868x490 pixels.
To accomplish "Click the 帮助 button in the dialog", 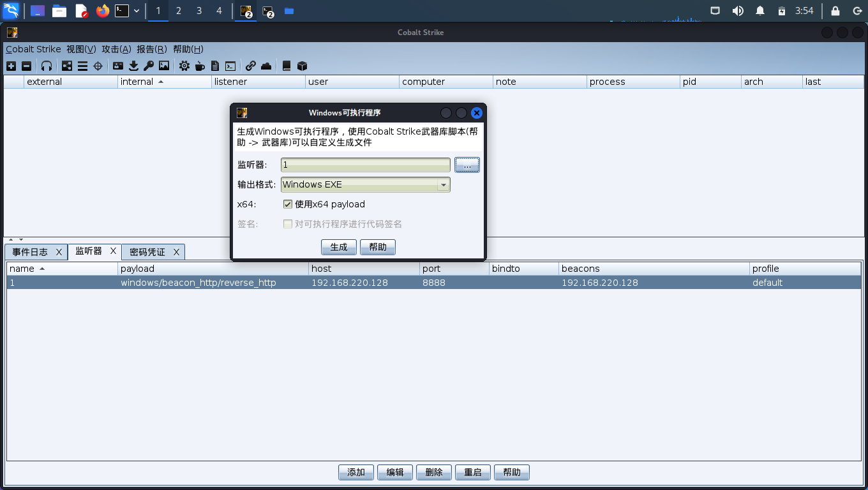I will (x=378, y=247).
